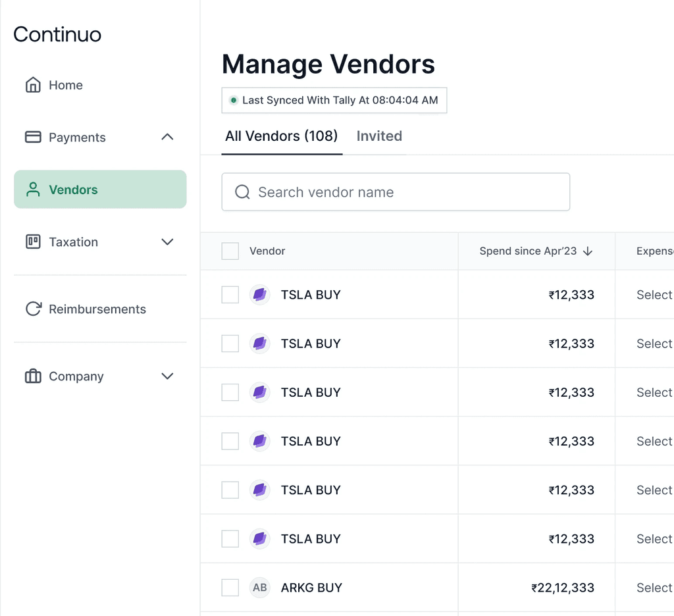The height and width of the screenshot is (616, 674).
Task: Select the Reimbursements refresh icon
Action: tap(32, 309)
